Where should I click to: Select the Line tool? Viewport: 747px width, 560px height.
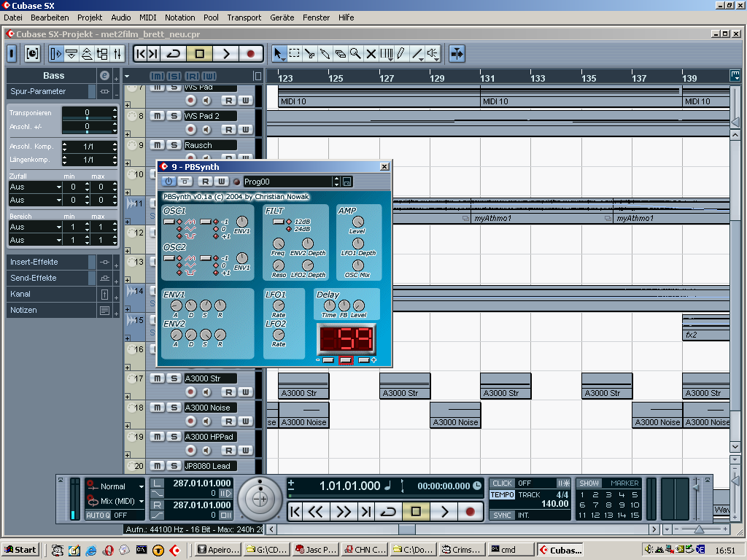(417, 53)
